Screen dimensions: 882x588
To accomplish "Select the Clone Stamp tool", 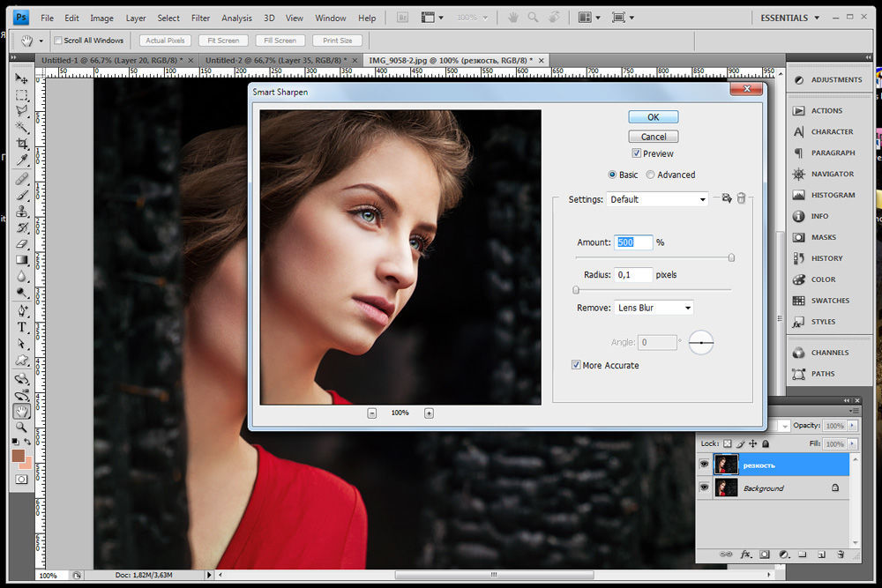I will (x=21, y=212).
